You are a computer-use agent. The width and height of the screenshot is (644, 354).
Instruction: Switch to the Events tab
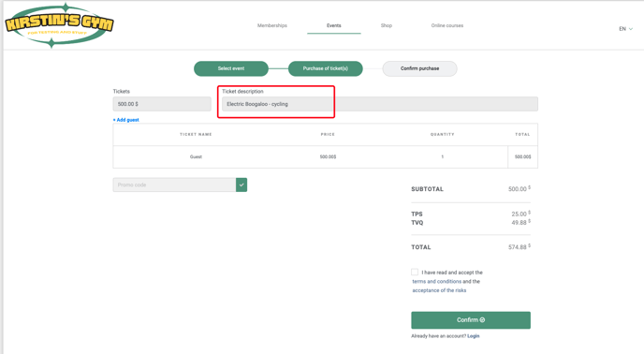pyautogui.click(x=334, y=25)
